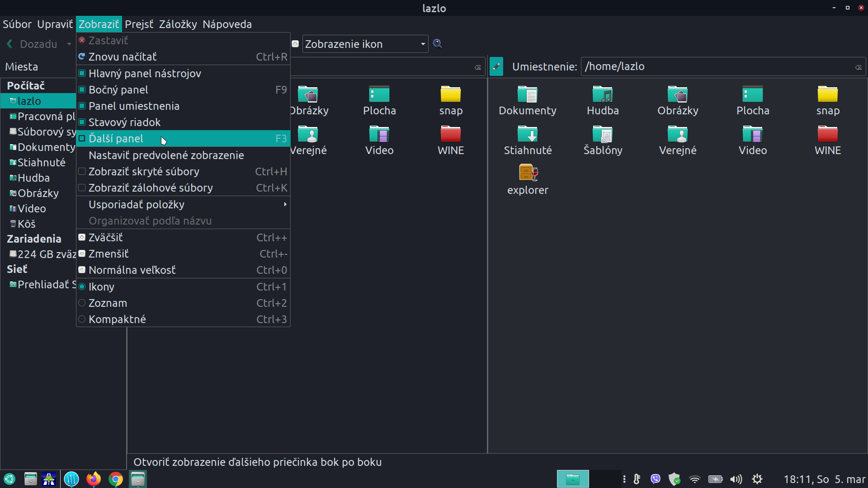Click the search magnifier icon in toolbar

tap(437, 44)
